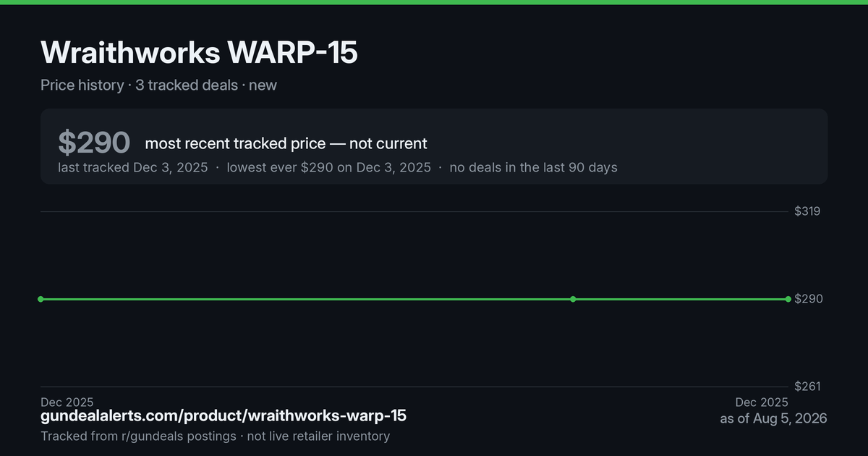868x456 pixels.
Task: Click the Wraithworks WARP-15 title
Action: tap(199, 52)
